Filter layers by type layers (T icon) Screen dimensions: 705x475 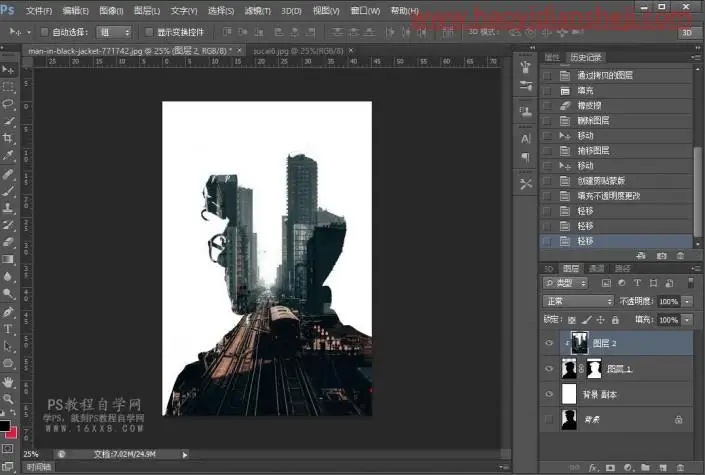click(637, 283)
